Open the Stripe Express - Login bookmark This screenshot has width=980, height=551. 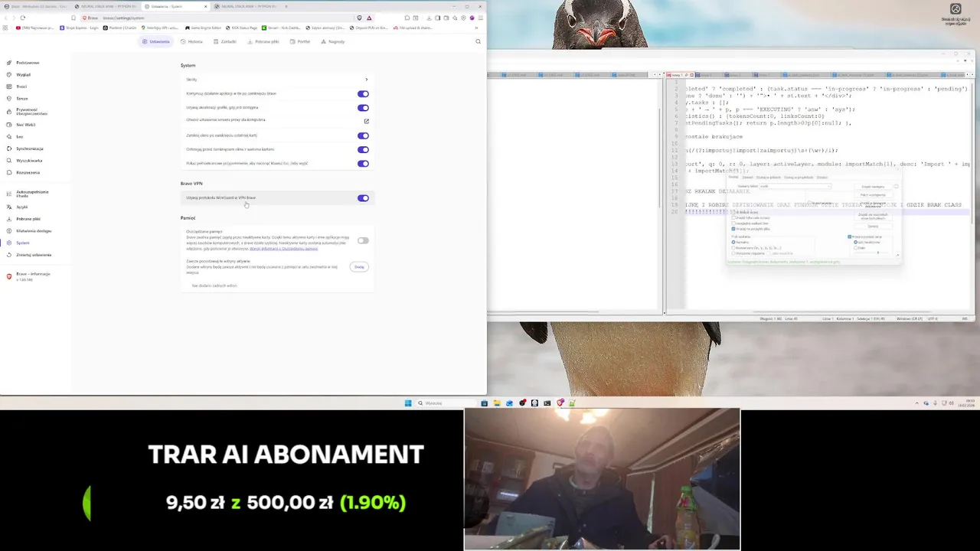tap(79, 28)
